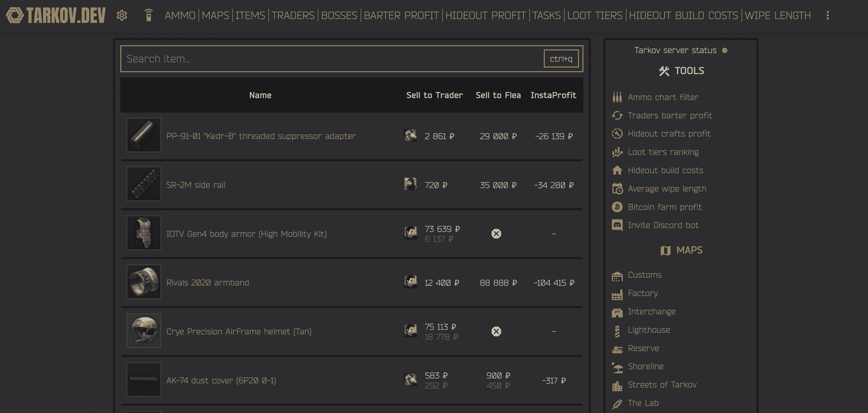The height and width of the screenshot is (413, 868).
Task: Click the TARKOV.DEV logo
Action: tap(56, 15)
